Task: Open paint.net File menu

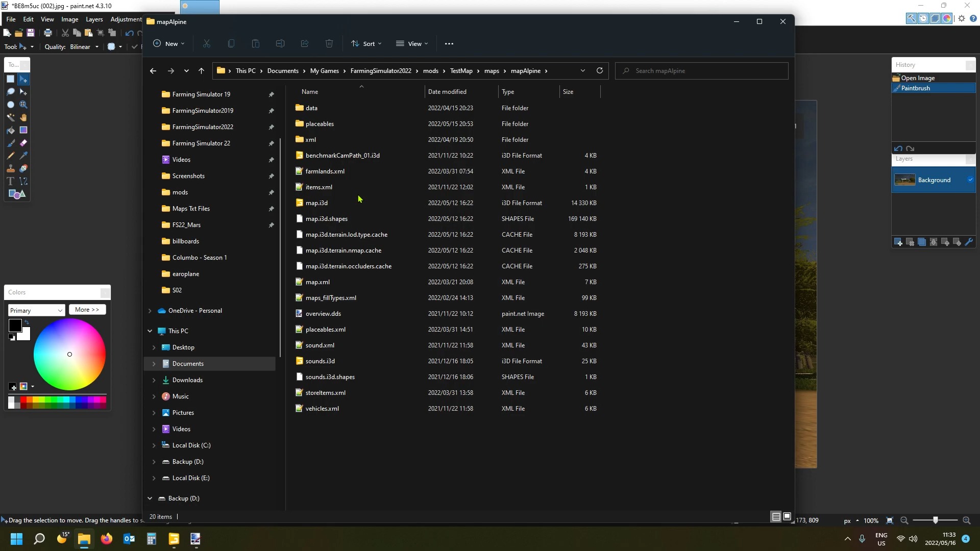Action: coord(11,19)
